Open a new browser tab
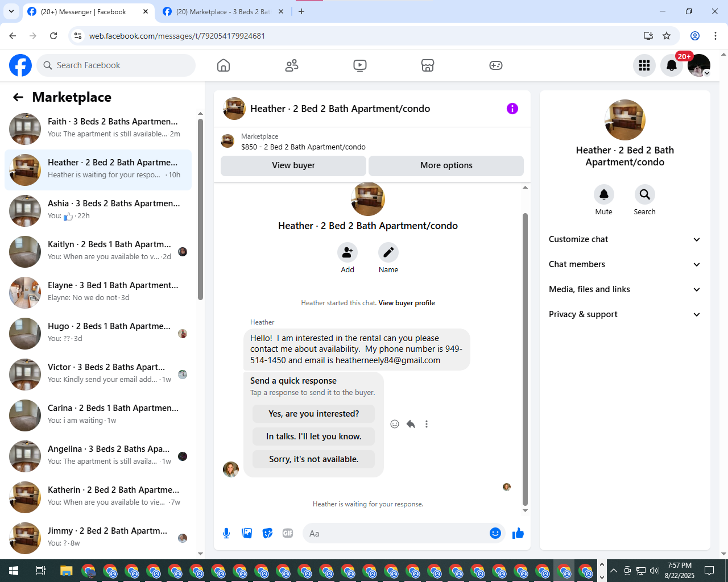The width and height of the screenshot is (728, 582). (301, 11)
